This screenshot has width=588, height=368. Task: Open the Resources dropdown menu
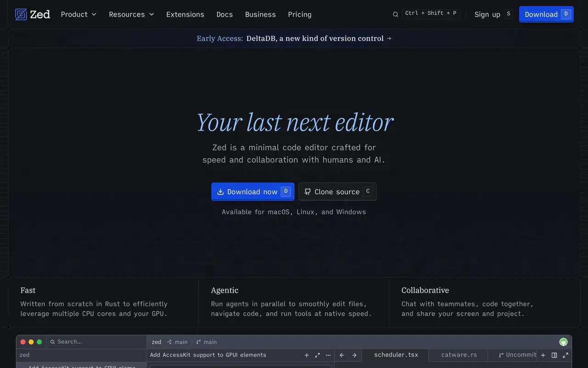coord(131,14)
